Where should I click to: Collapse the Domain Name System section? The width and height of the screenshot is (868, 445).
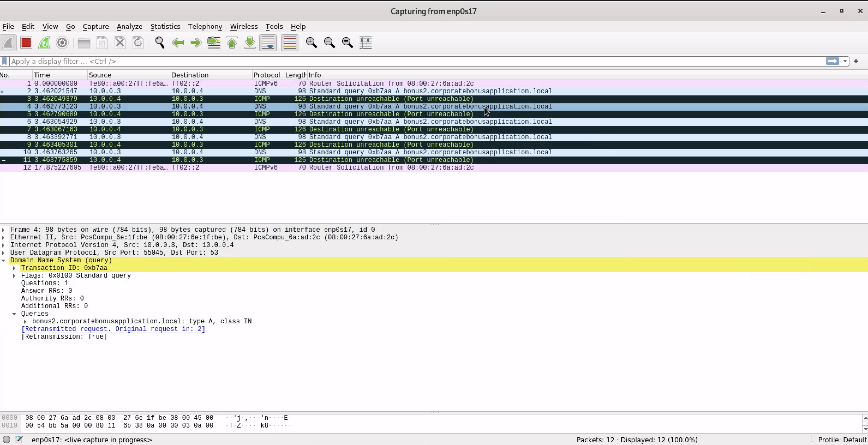[x=3, y=260]
